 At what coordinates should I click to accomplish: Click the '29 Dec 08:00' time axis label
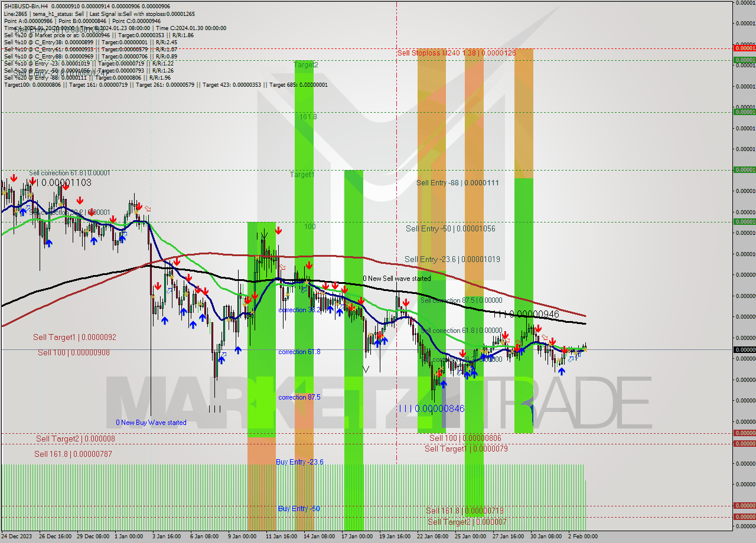tap(92, 537)
